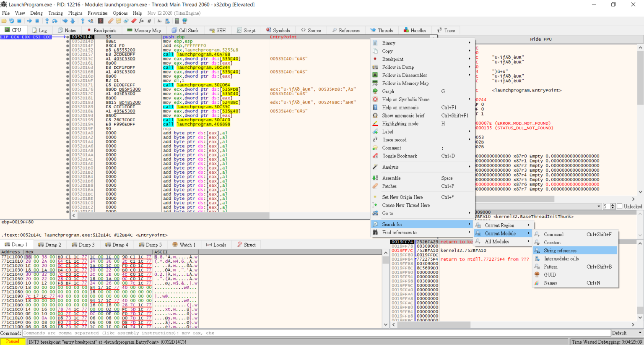This screenshot has width=644, height=345.
Task: Open the Calculator toolbar icon
Action: 177,21
